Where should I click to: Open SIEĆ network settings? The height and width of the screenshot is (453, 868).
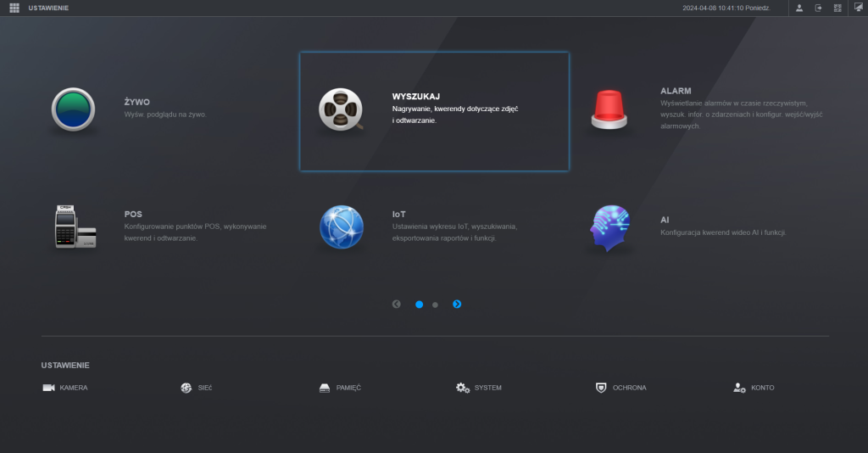[197, 388]
